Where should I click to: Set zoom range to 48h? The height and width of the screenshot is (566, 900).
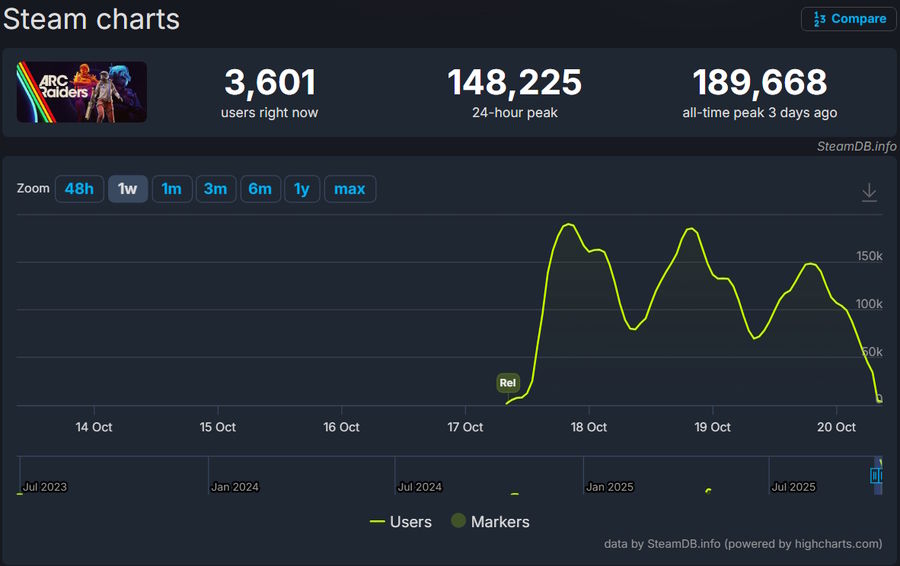tap(79, 189)
